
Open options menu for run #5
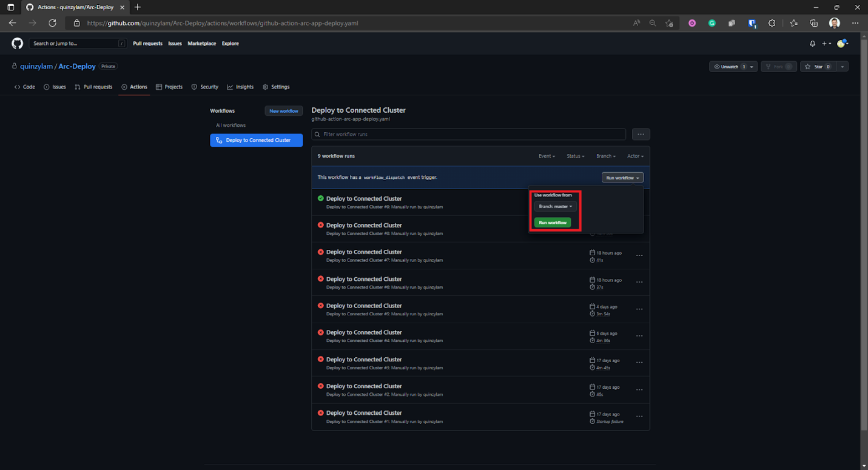[x=639, y=309]
